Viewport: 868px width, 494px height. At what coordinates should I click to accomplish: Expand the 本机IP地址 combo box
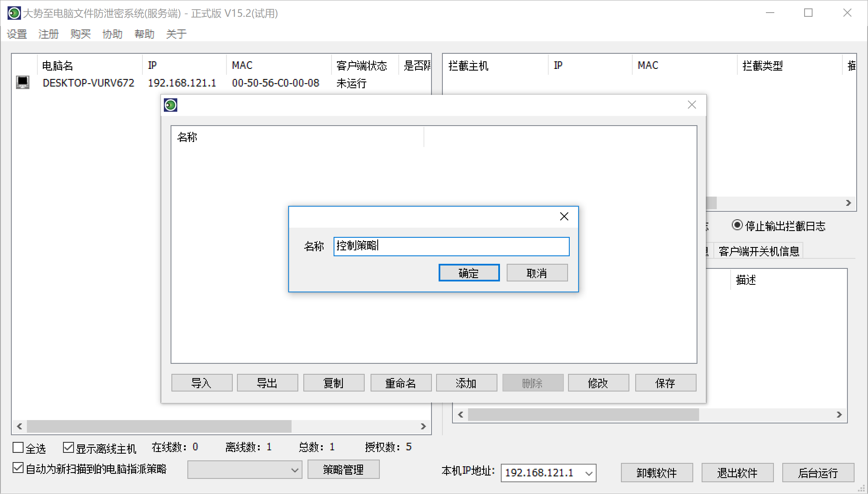tap(589, 473)
